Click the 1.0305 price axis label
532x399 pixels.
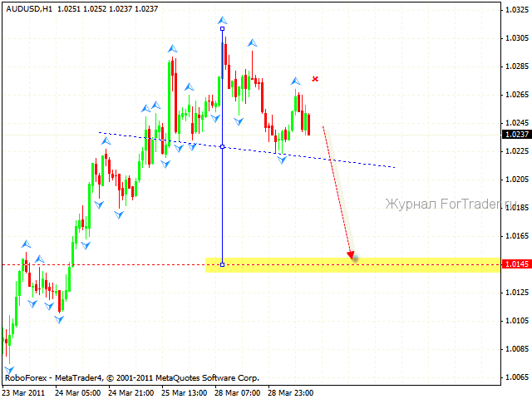click(517, 38)
